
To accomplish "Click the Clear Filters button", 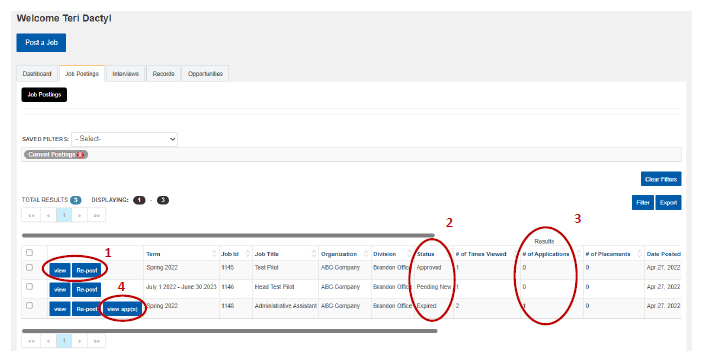I will pyautogui.click(x=661, y=179).
